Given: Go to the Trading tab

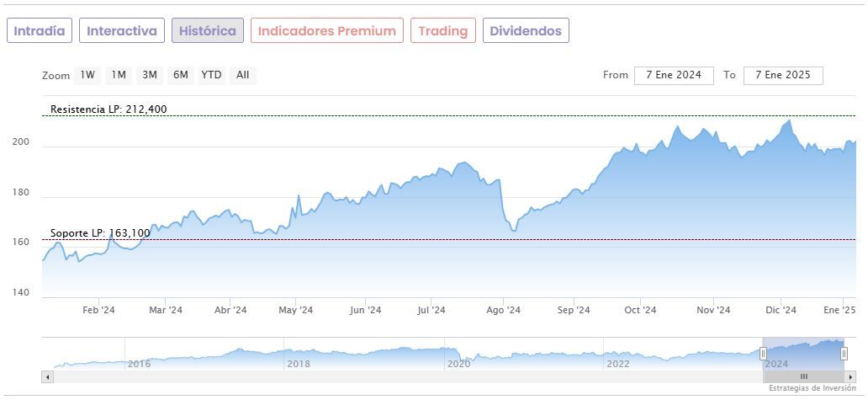Looking at the screenshot, I should (x=442, y=31).
